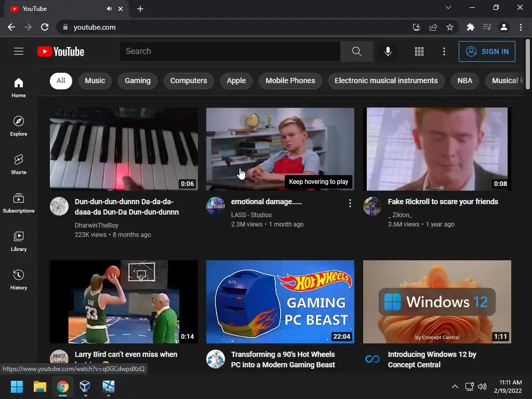Open Transforming a 90's Hot Wheels PC title
Image resolution: width=532 pixels, height=399 pixels.
[x=283, y=360]
